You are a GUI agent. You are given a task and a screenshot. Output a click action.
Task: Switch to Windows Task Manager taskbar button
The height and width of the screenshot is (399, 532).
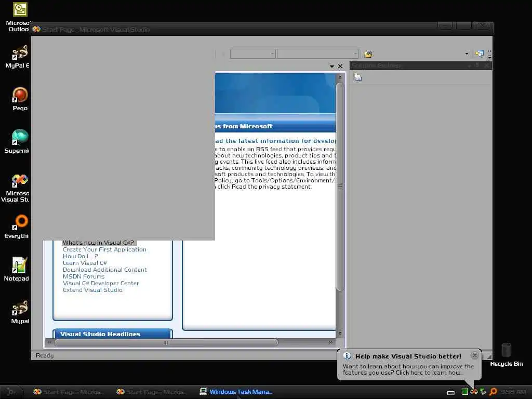coord(236,392)
